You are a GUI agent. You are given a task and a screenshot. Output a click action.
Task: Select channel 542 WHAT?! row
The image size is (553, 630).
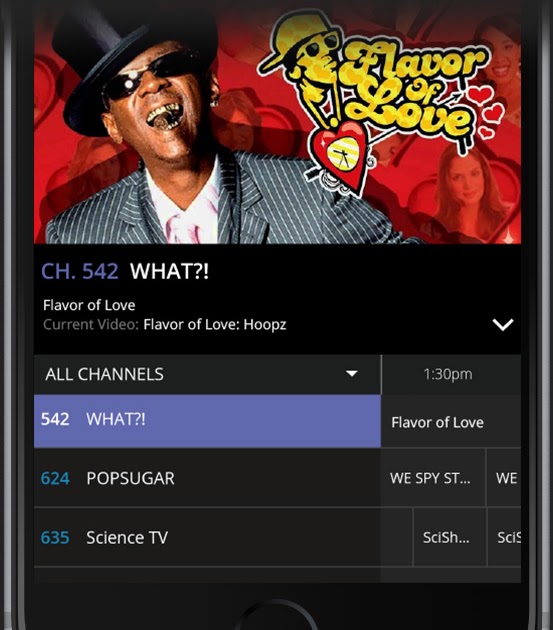tap(207, 421)
